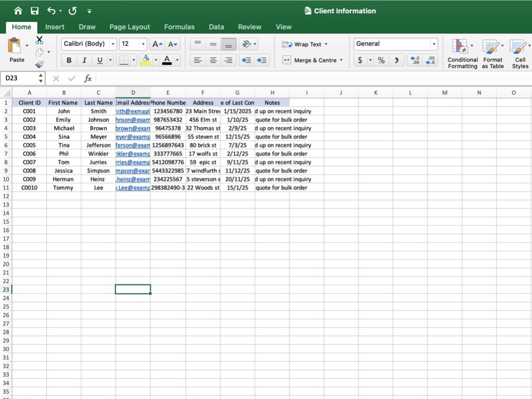532x399 pixels.
Task: Open the Page Layout tab
Action: [130, 27]
